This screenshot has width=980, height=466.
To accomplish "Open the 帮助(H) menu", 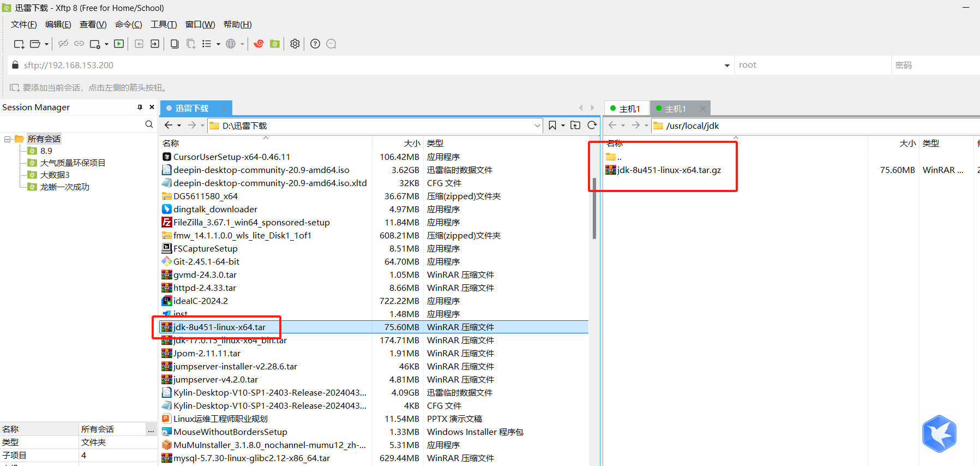I will point(238,25).
